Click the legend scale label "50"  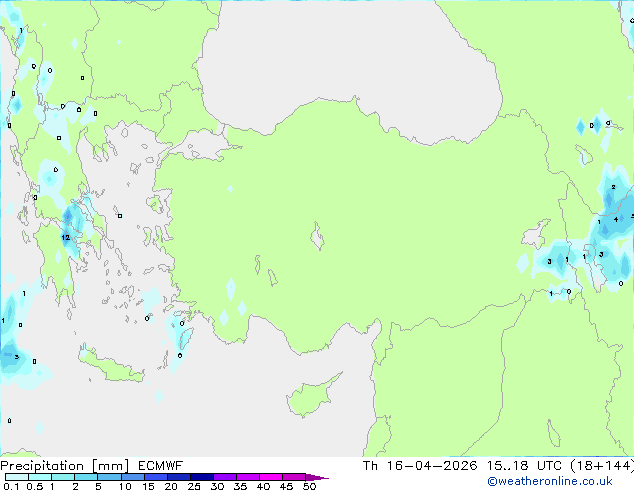point(309,486)
